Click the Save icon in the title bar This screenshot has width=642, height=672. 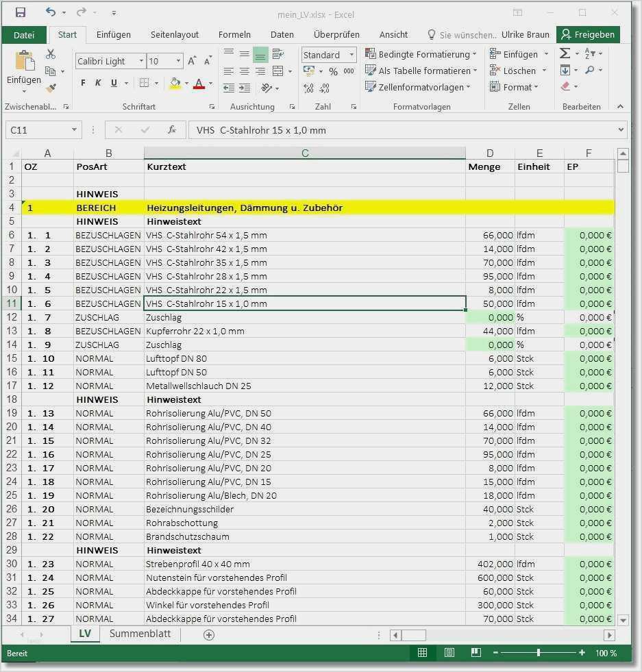point(20,12)
